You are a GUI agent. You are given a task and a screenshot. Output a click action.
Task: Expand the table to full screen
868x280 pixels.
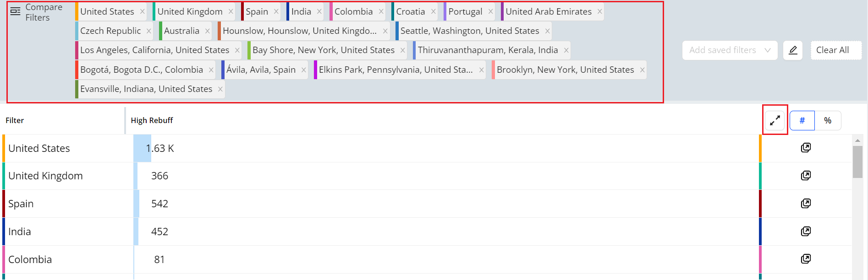(775, 120)
